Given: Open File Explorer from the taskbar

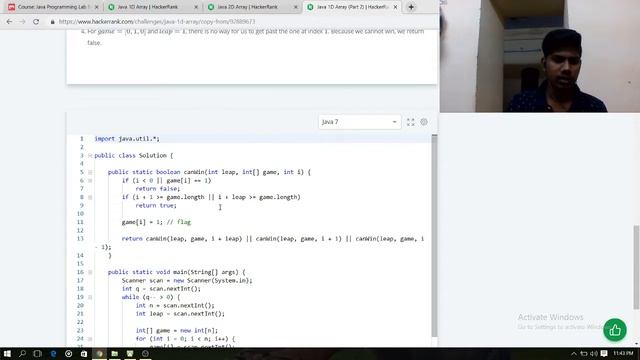Looking at the screenshot, I should click(115, 353).
